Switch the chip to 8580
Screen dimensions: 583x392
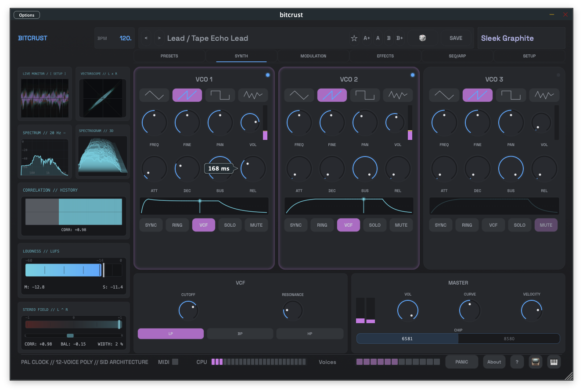[509, 338]
